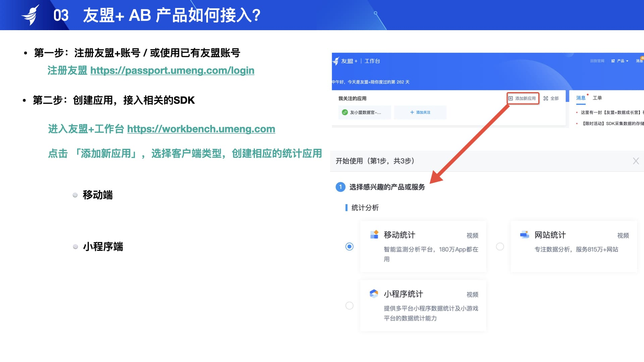Click the 网站统计 card title

pyautogui.click(x=550, y=235)
